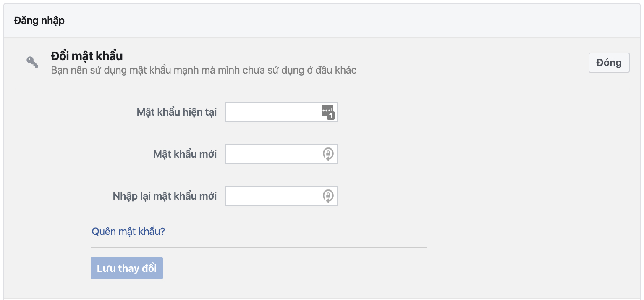Image resolution: width=644 pixels, height=300 pixels.
Task: Click the divider line above Lưu thay đổi
Action: 259,248
